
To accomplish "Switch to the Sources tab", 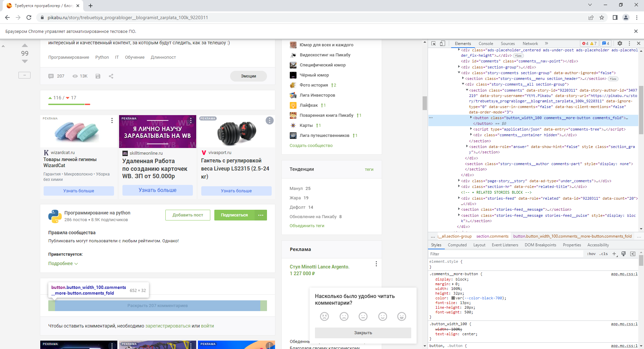I will click(x=507, y=44).
